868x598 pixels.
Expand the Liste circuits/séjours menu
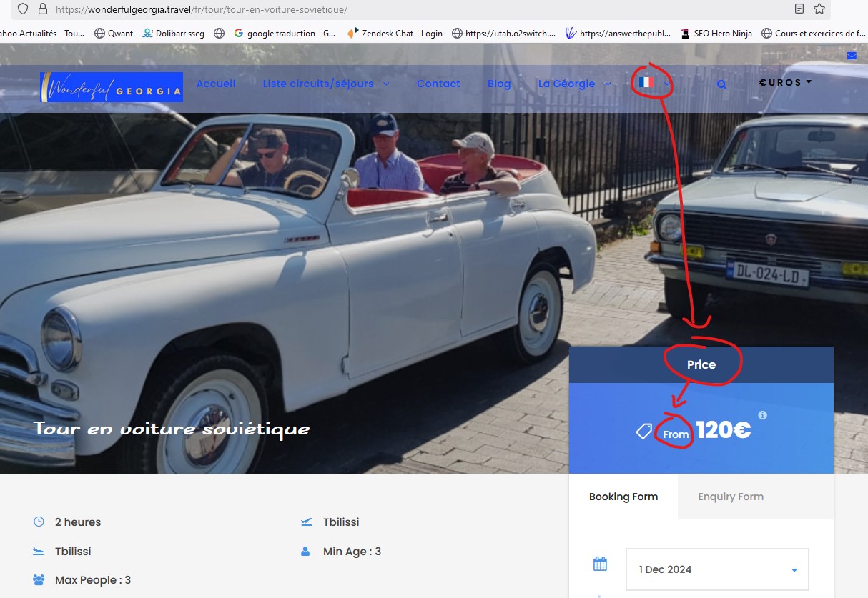click(x=326, y=84)
